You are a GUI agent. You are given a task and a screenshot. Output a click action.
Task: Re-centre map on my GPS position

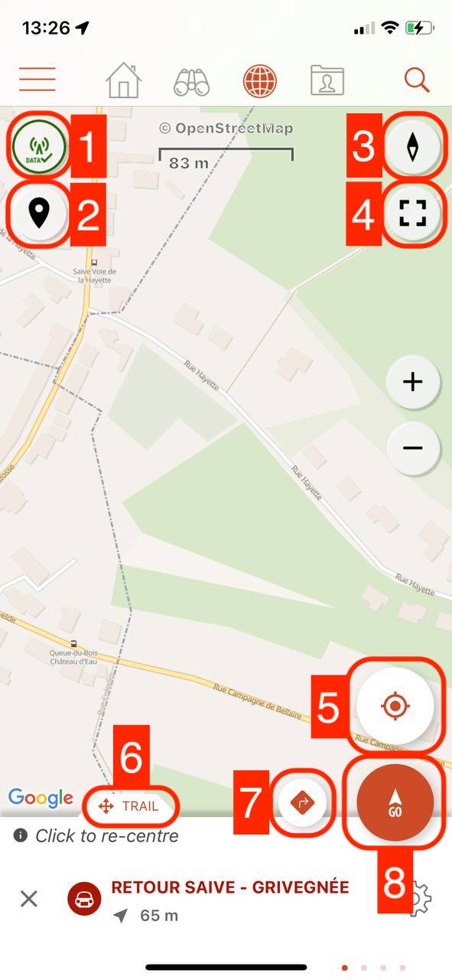pos(395,707)
